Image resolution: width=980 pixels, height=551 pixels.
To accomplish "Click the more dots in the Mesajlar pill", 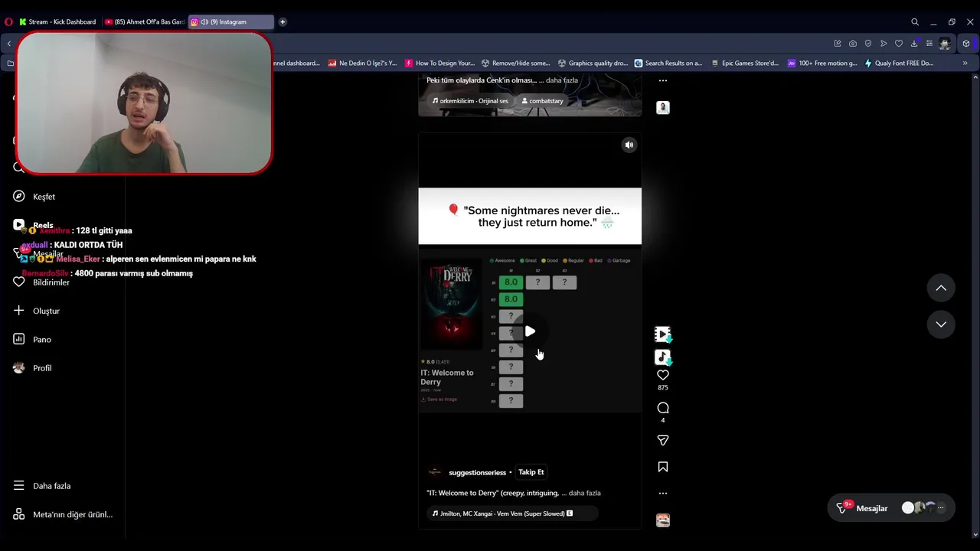I will (x=941, y=507).
